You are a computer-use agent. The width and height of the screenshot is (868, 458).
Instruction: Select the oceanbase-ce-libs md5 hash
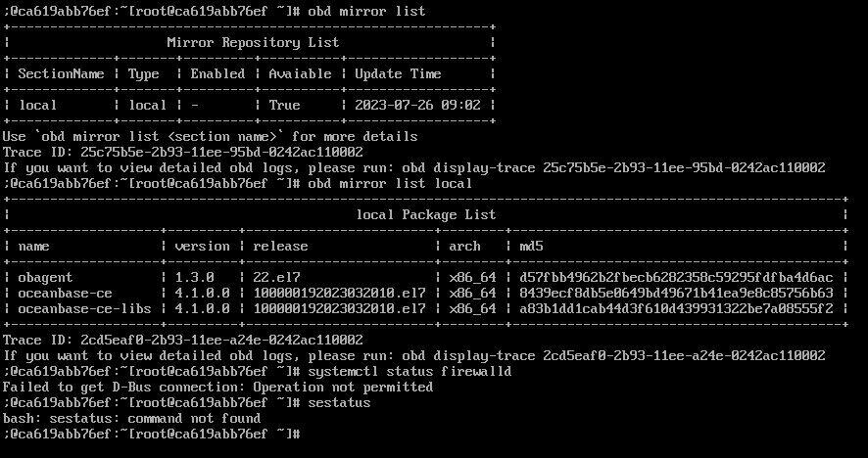pos(676,308)
